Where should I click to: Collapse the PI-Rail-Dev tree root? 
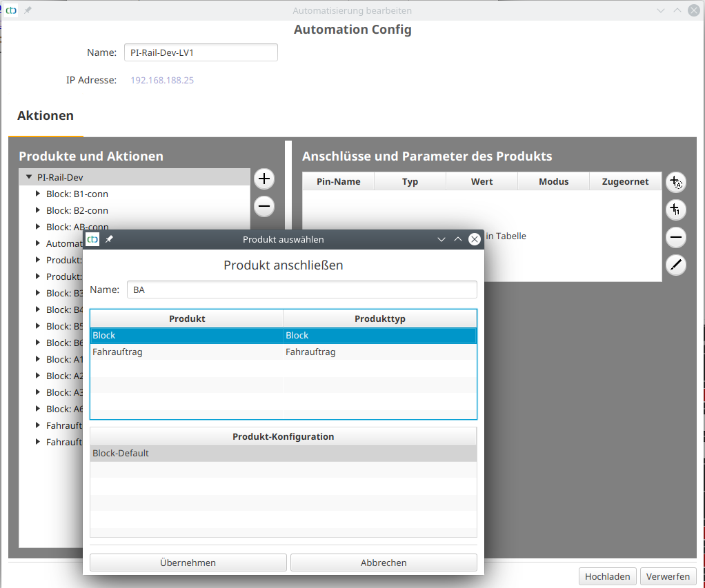[29, 177]
